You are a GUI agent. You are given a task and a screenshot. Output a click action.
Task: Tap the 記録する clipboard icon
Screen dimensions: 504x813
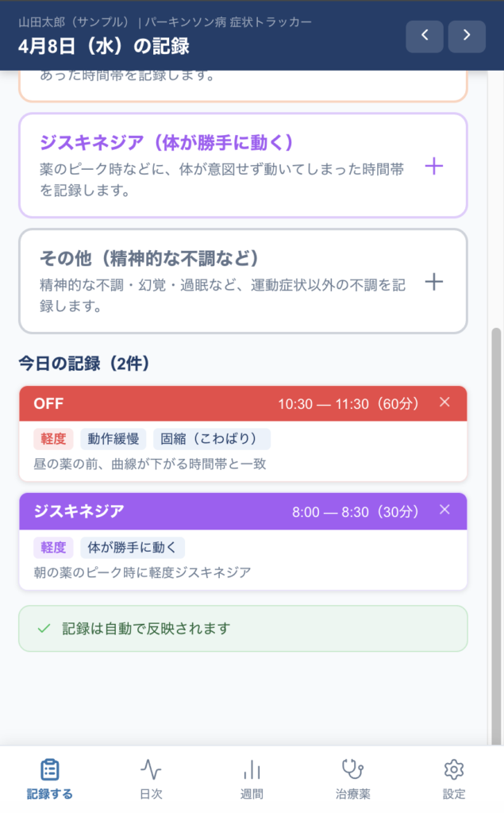click(49, 769)
